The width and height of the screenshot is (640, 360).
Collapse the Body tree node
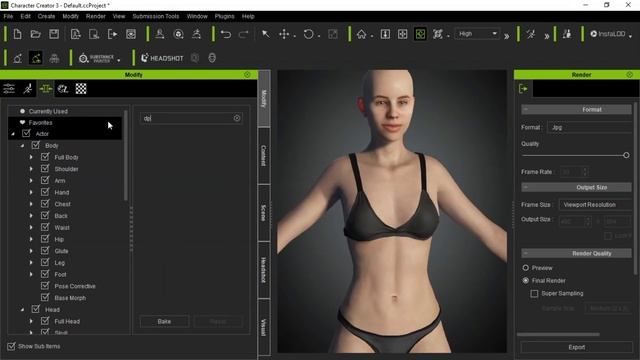point(22,146)
